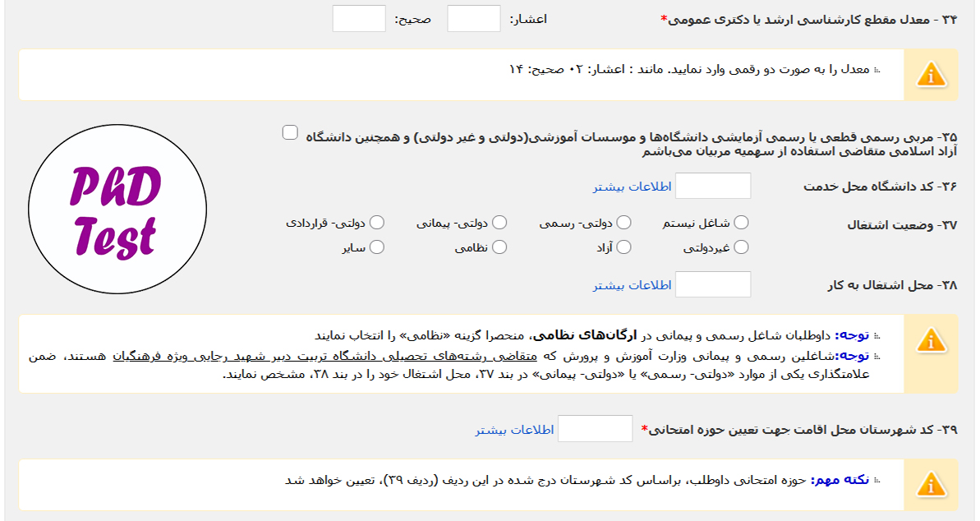Click the warning icon beside the معدل note
The image size is (980, 521).
coord(931,75)
